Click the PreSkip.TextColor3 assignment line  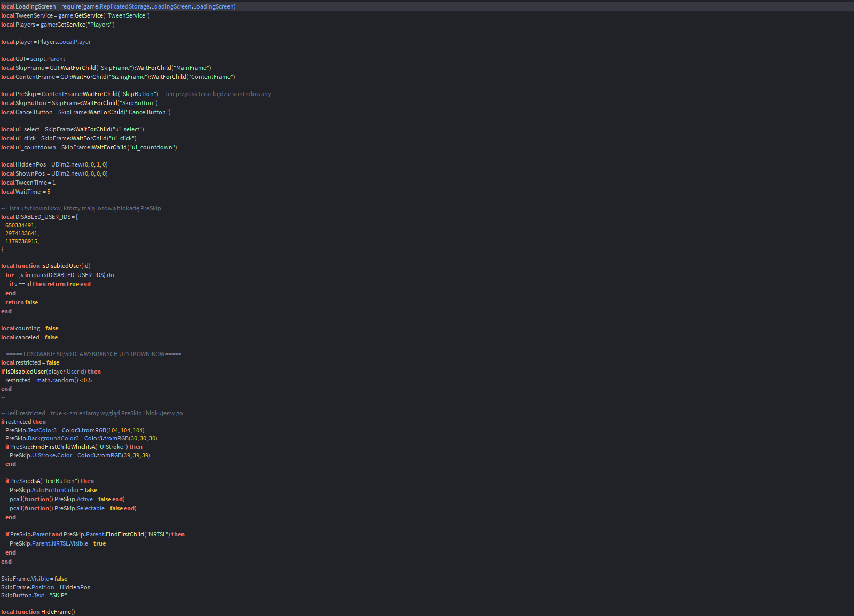click(x=75, y=430)
